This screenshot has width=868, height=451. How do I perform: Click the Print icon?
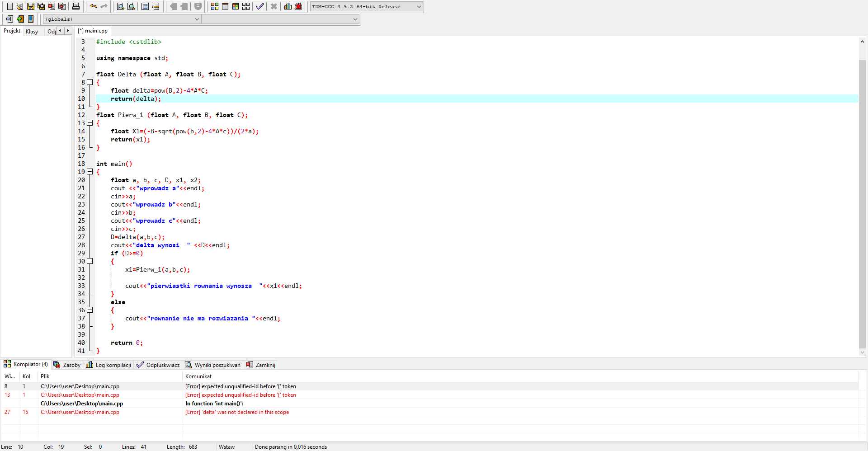point(76,6)
